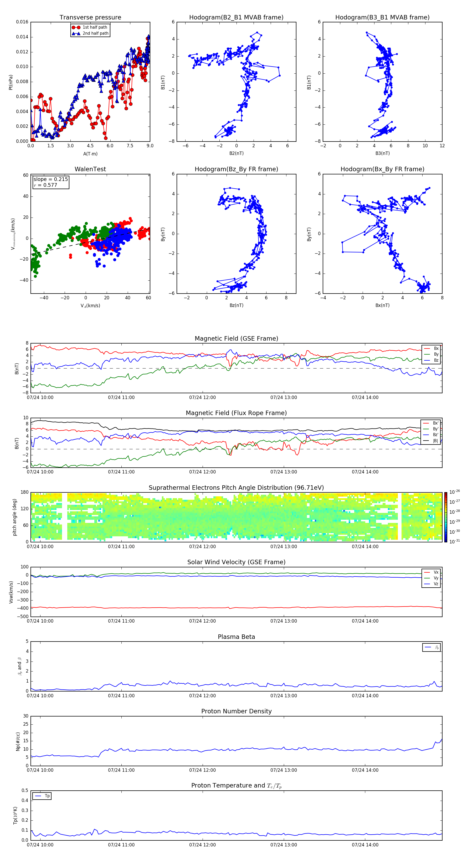Select the Tp(10^6K) y-axis label
473x868 pixels.
[15, 815]
